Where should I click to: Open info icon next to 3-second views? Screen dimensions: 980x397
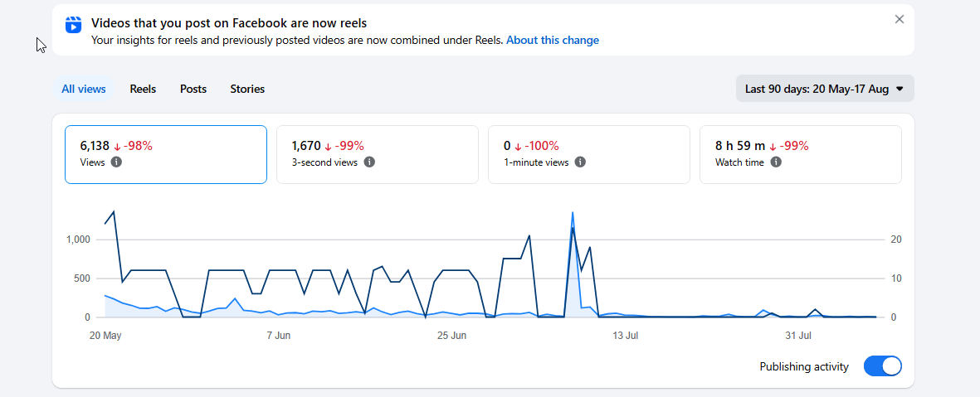tap(369, 162)
